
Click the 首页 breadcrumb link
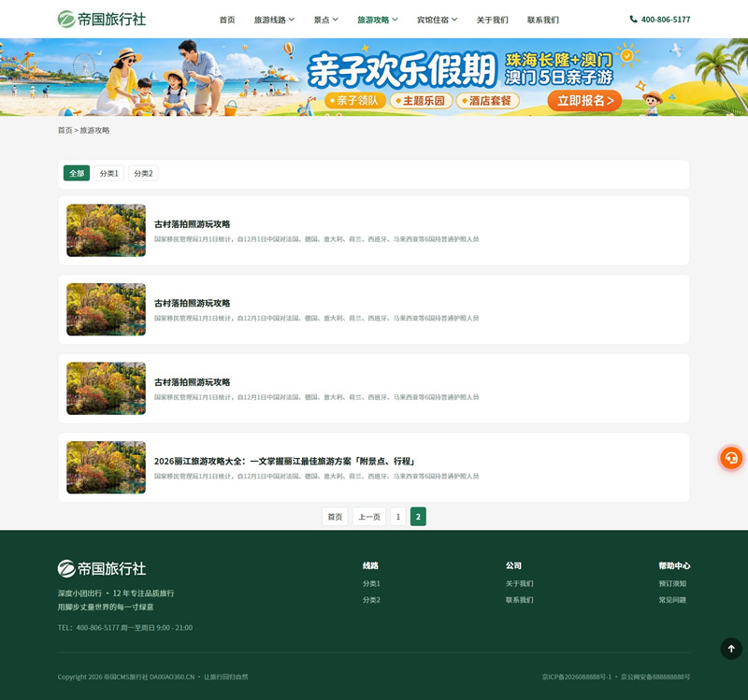[65, 130]
